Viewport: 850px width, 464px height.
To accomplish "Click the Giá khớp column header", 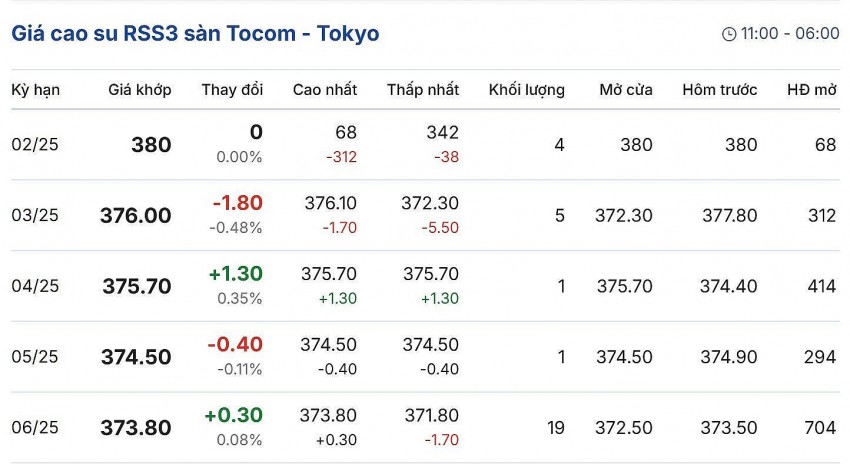I will (140, 90).
